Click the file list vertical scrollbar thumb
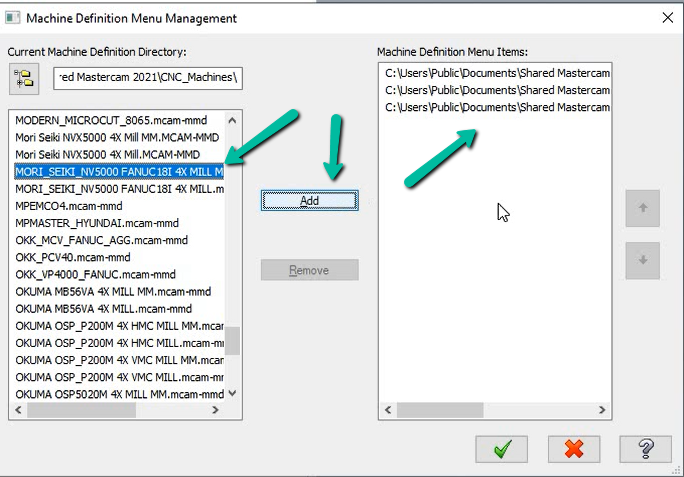Image resolution: width=684 pixels, height=477 pixels. point(233,341)
